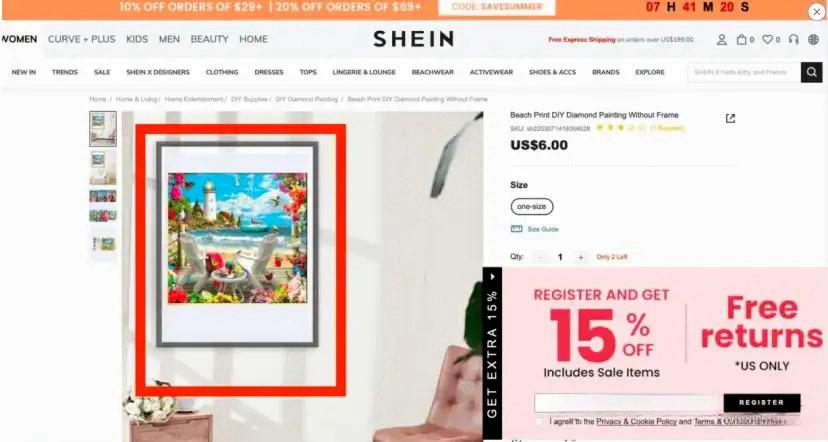Decrease quantity with the minus button
This screenshot has height=442, width=828.
pos(540,257)
